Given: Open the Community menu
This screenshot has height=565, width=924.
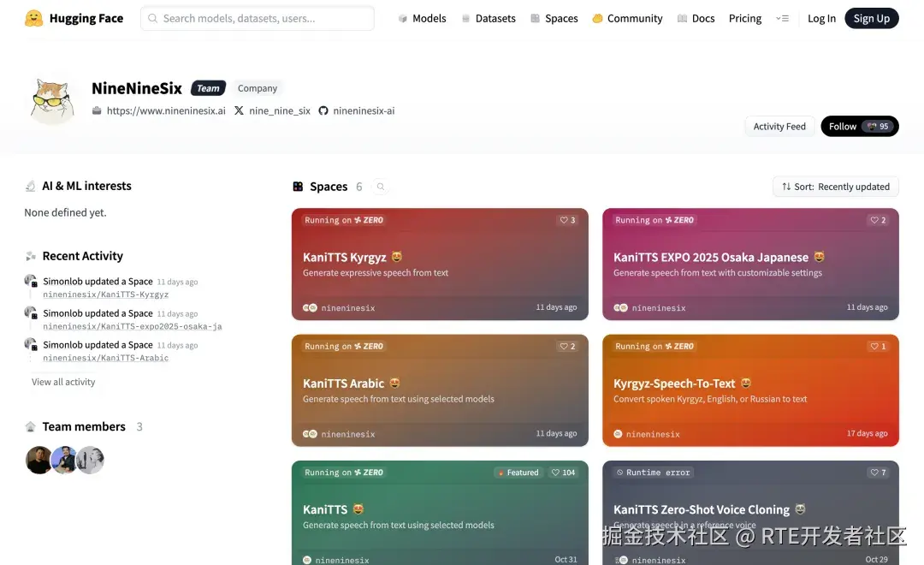Looking at the screenshot, I should tap(627, 18).
